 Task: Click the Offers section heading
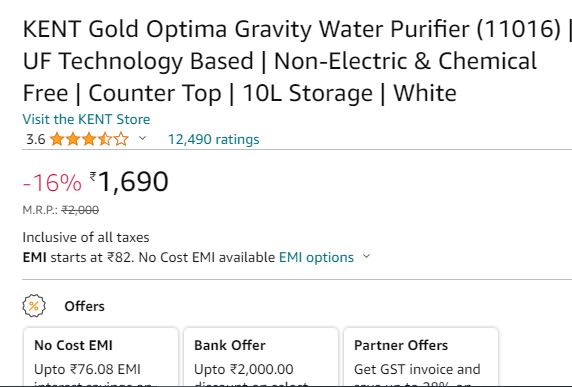click(x=84, y=306)
